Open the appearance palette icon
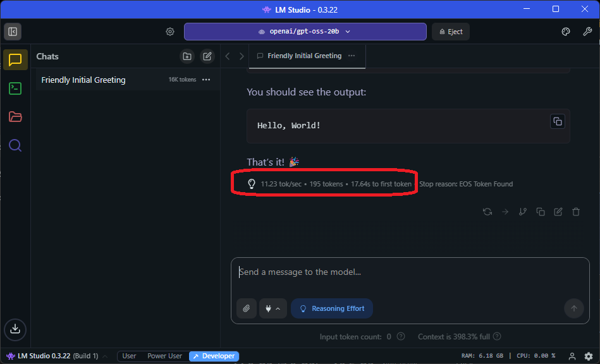 [x=566, y=32]
